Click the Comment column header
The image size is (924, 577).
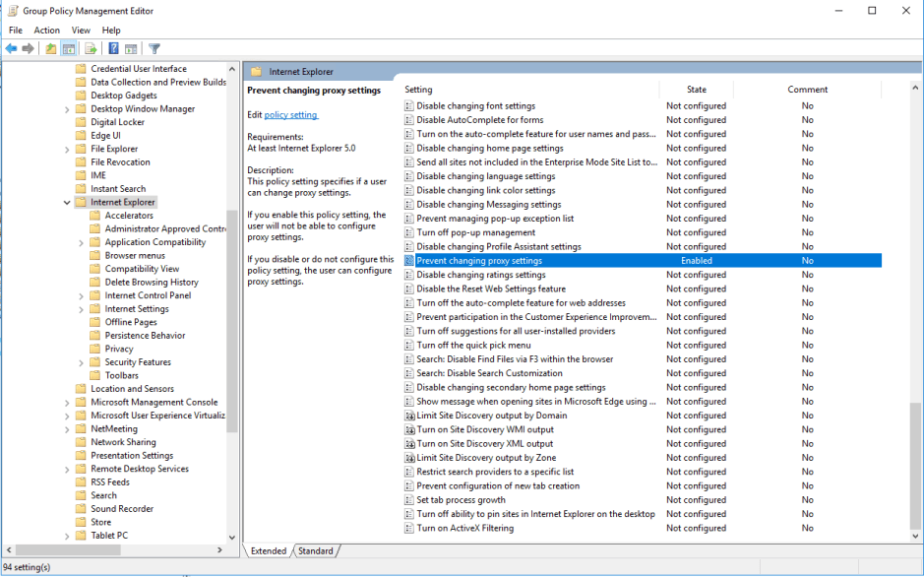click(x=806, y=89)
